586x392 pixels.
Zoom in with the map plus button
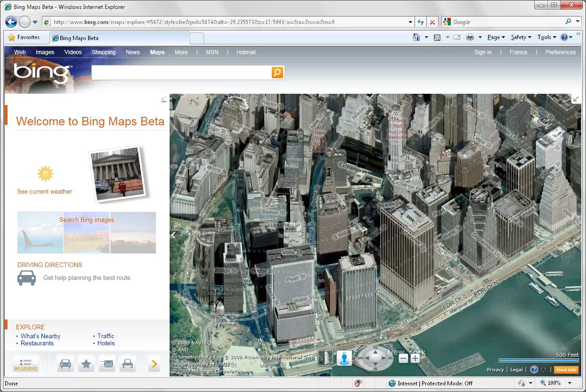tap(415, 359)
